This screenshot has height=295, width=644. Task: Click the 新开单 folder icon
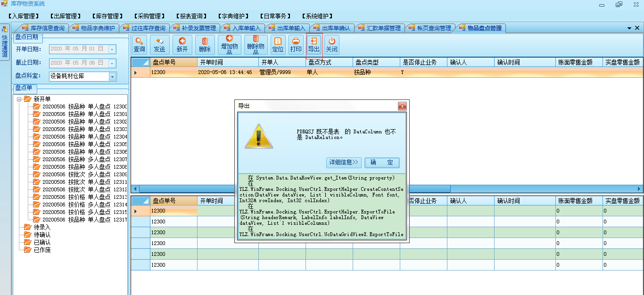tap(28, 99)
